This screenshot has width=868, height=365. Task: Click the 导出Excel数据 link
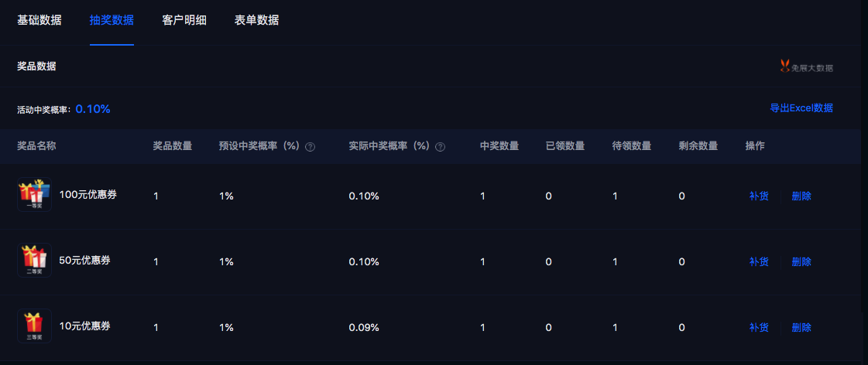point(801,108)
